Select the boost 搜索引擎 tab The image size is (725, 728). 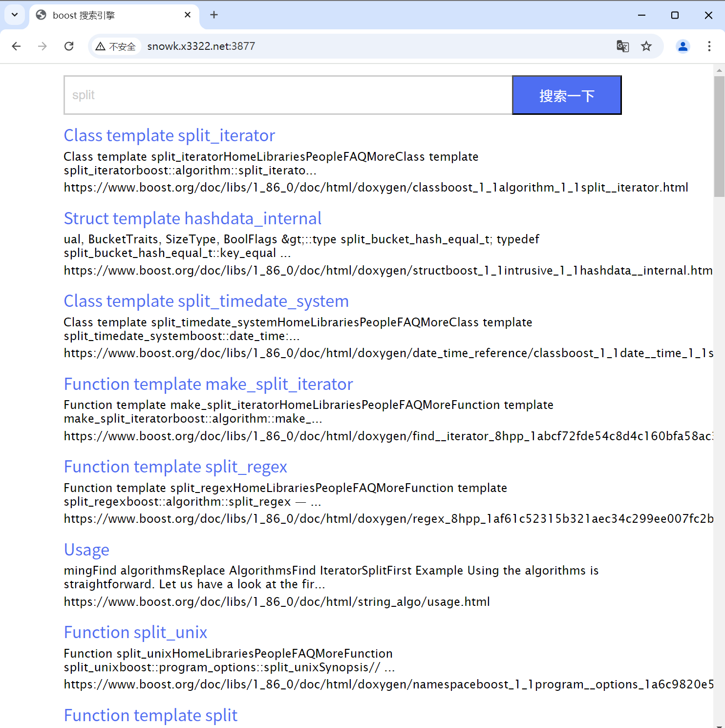[x=114, y=15]
